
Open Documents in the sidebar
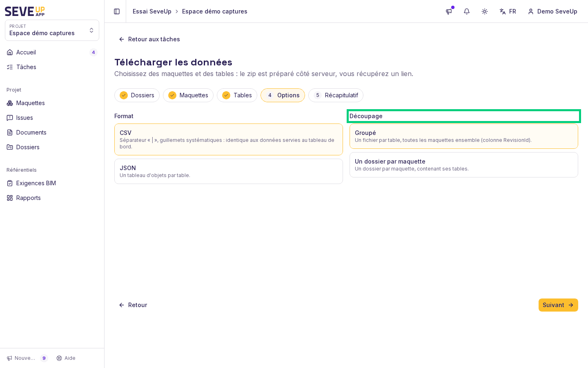[52, 132]
